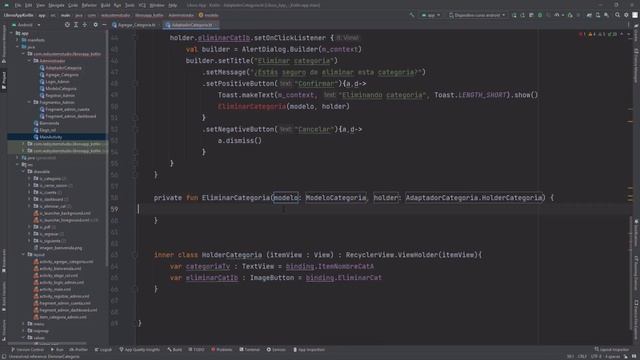
Task: Open Fragment_admin_dashboard in project tree
Action: [68, 116]
